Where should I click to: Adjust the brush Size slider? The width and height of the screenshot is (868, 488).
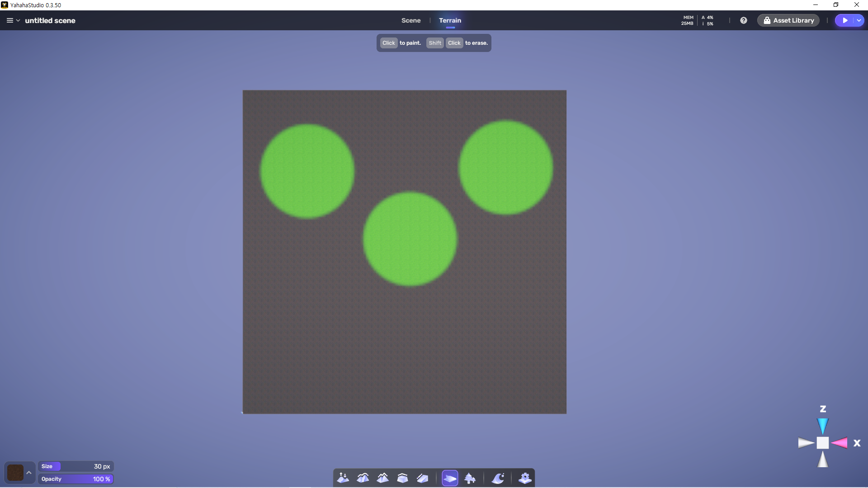(75, 466)
